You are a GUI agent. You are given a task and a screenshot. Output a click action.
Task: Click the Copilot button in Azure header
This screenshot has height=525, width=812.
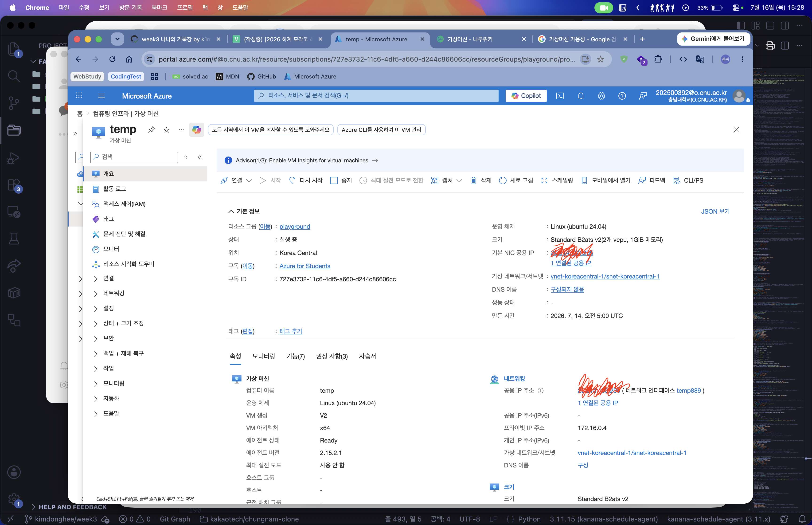[526, 96]
